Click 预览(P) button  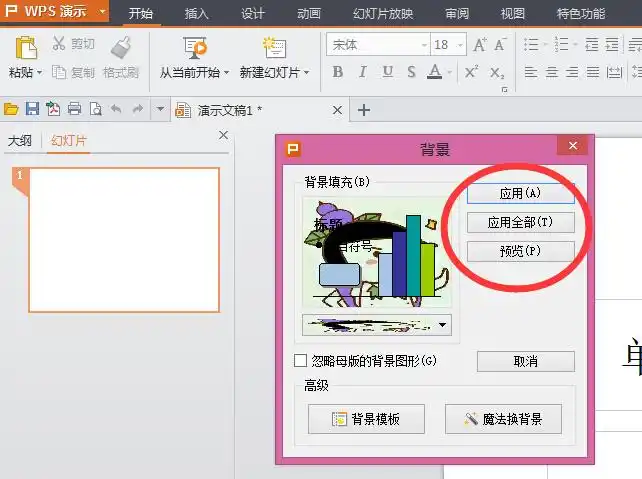coord(520,251)
